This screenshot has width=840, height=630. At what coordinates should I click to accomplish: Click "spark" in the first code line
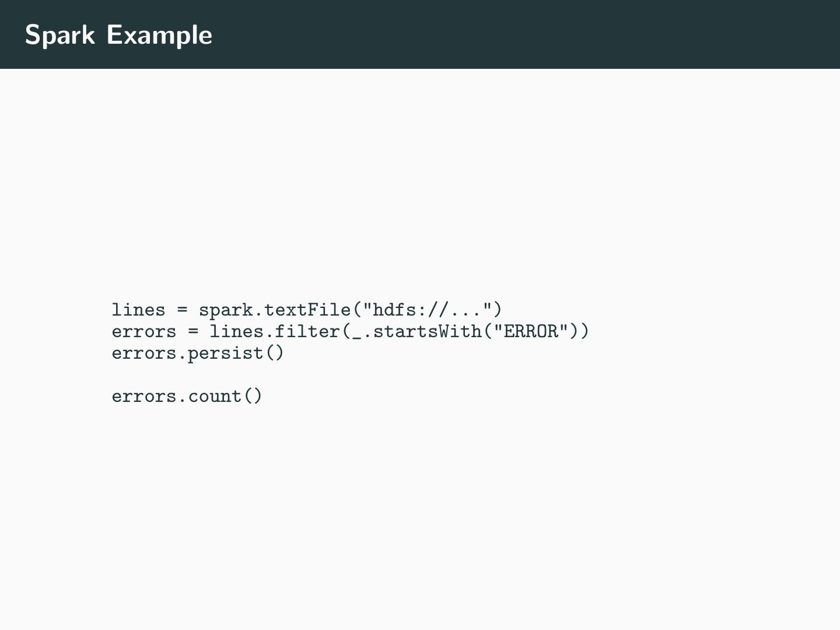tap(226, 310)
